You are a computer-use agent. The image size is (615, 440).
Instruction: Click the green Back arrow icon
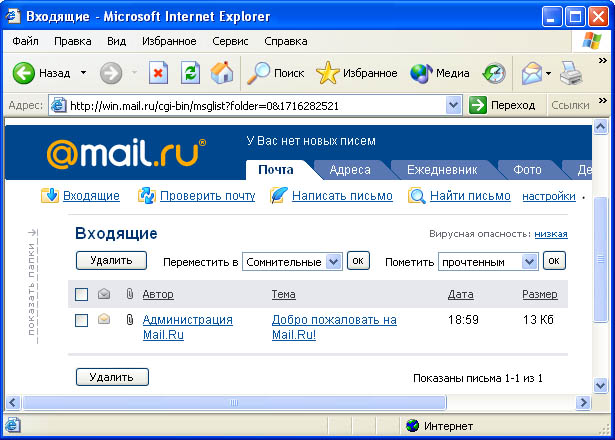pos(24,73)
